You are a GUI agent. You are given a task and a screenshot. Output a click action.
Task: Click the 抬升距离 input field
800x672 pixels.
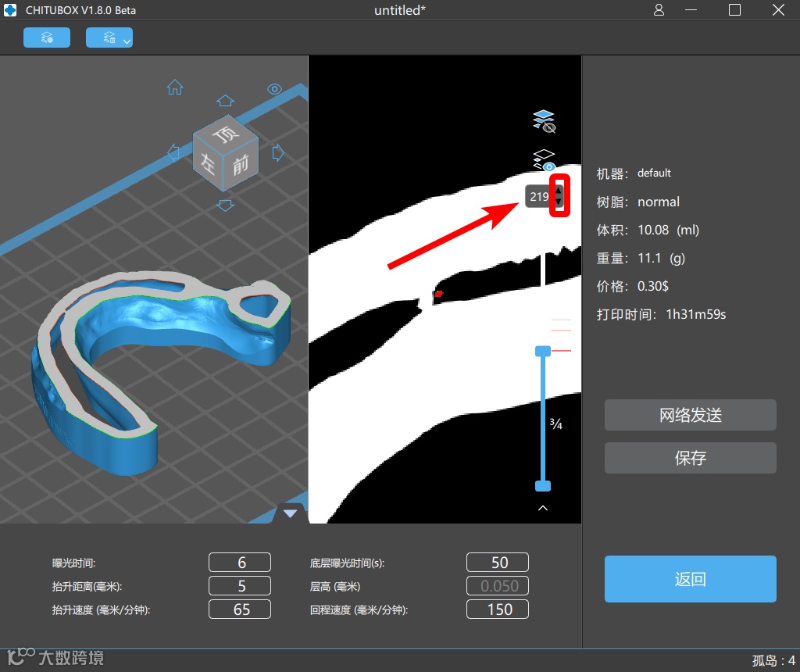(x=240, y=586)
